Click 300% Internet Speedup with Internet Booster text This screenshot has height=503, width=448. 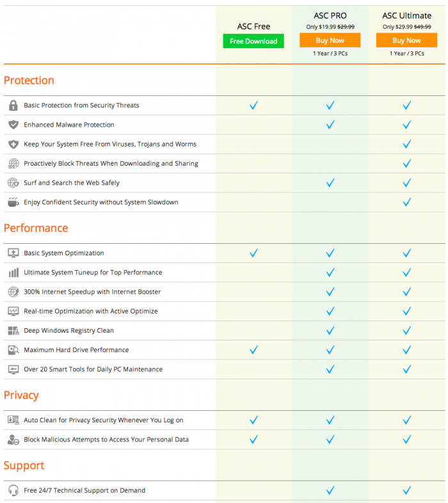click(92, 292)
